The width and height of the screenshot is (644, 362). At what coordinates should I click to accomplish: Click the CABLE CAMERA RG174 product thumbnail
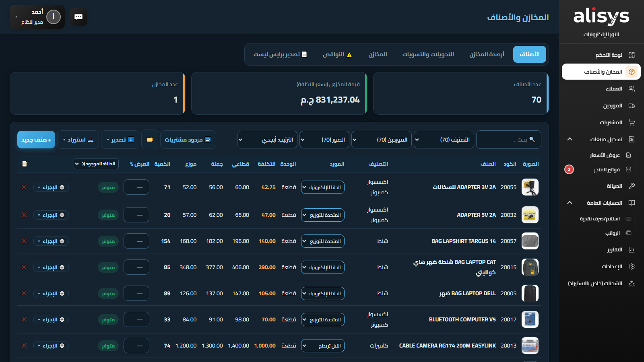(x=530, y=346)
